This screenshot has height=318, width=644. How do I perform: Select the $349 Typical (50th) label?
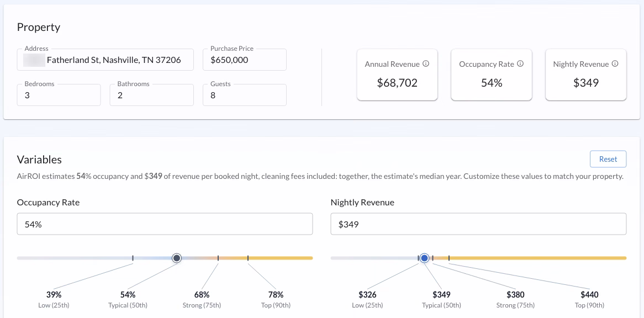pos(441,300)
